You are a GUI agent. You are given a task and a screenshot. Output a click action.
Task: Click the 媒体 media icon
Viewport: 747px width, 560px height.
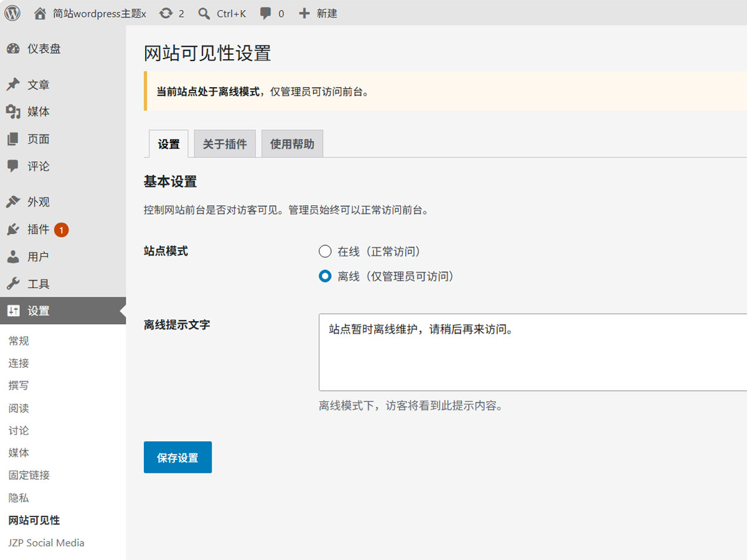tap(13, 112)
